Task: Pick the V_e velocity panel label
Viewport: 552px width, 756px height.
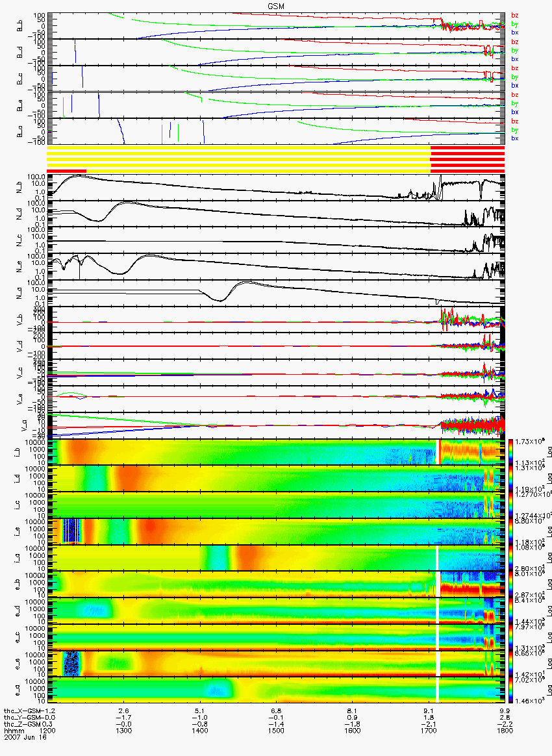Action: click(x=20, y=399)
